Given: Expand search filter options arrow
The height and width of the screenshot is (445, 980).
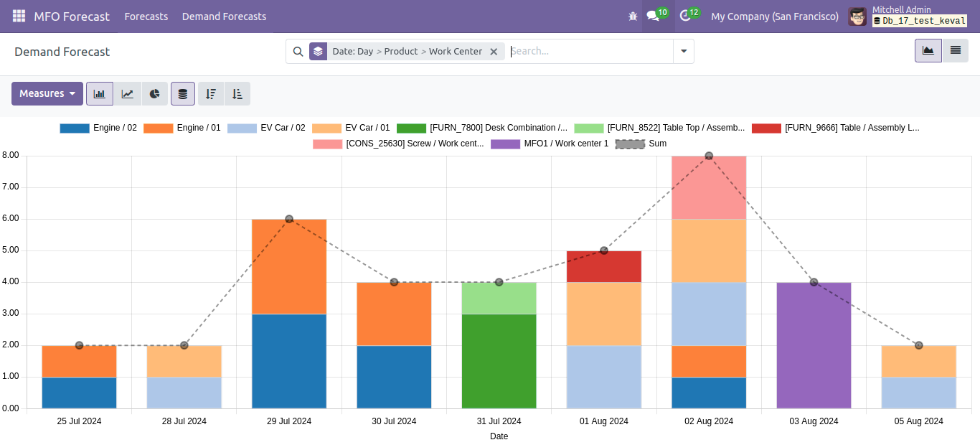Looking at the screenshot, I should tap(683, 52).
